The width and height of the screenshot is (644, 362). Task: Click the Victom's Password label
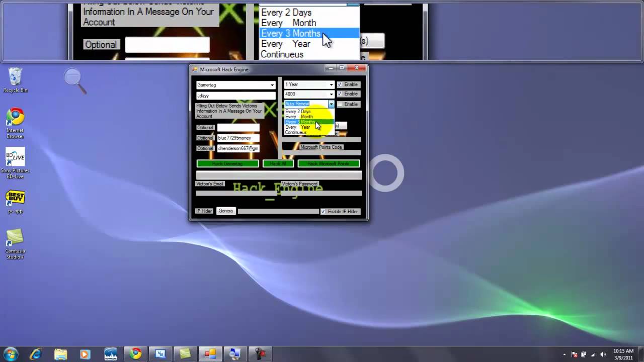(300, 184)
